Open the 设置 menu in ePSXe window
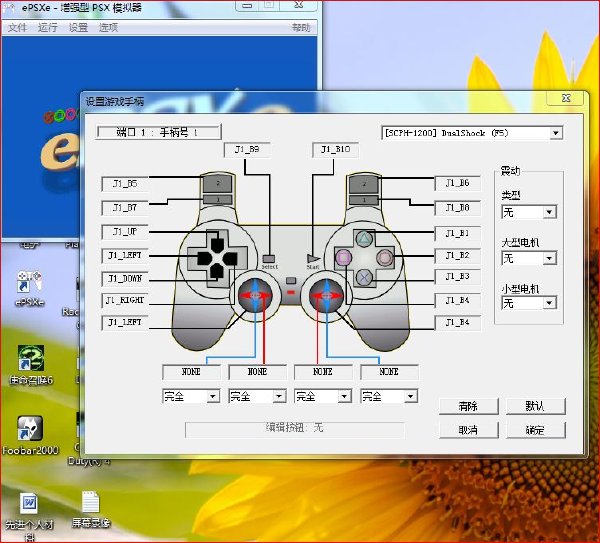The image size is (600, 543). click(78, 28)
